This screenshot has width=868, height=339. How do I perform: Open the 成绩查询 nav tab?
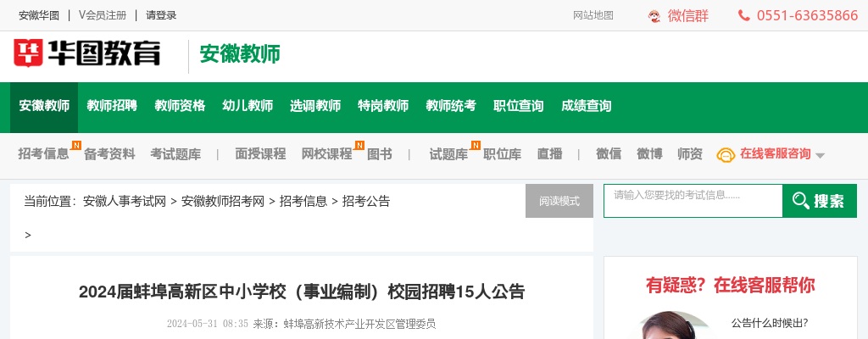coord(587,106)
